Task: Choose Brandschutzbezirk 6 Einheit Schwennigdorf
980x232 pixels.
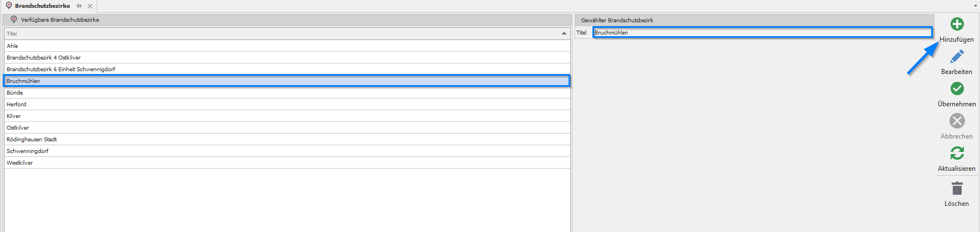Action: tap(61, 69)
